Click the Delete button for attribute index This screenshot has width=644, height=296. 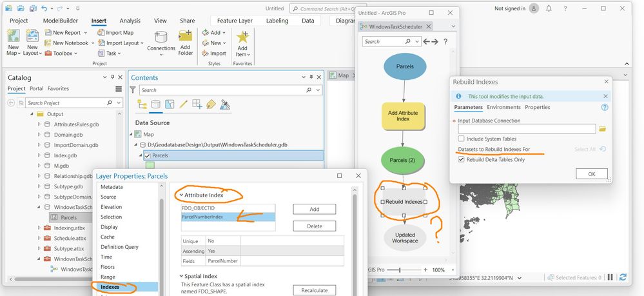(x=314, y=226)
